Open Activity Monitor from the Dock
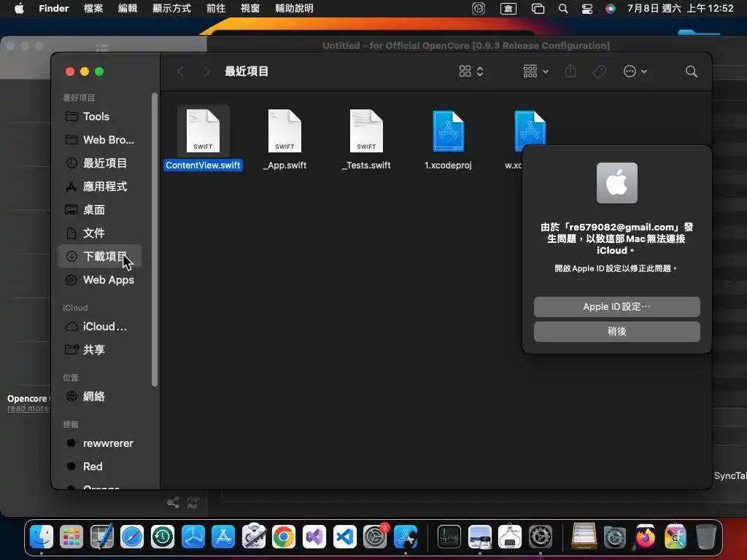747x560 pixels. click(x=449, y=537)
